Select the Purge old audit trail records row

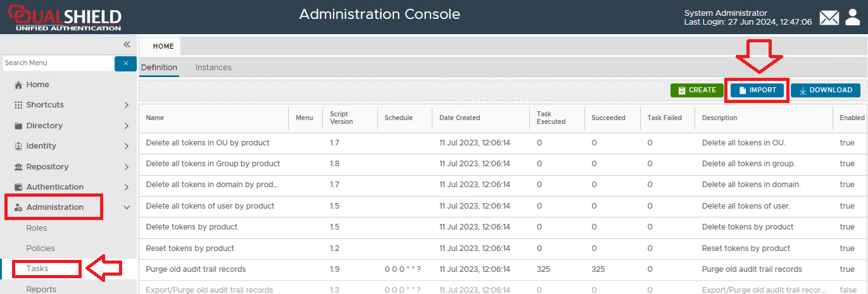[196, 269]
